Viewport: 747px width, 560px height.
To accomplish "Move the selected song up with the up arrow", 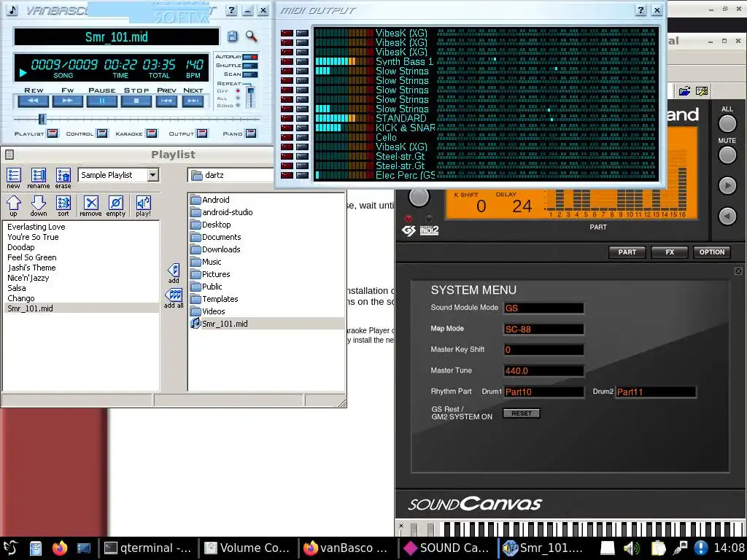I will pyautogui.click(x=13, y=206).
